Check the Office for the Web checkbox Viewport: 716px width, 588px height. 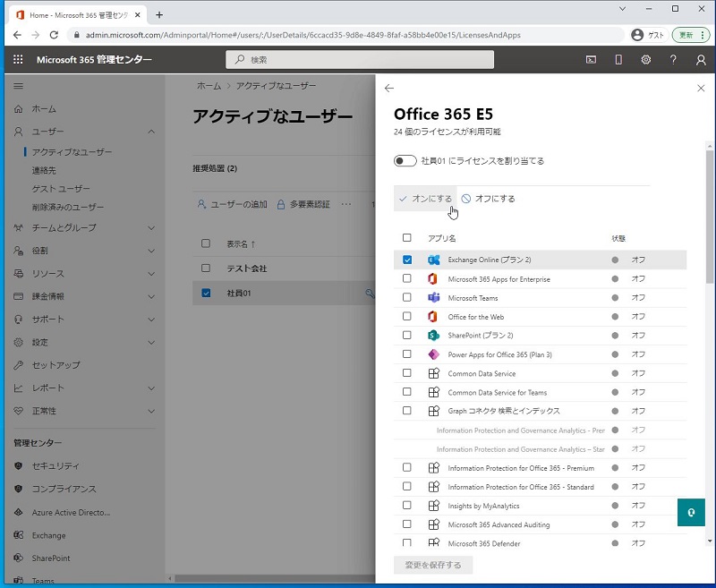pyautogui.click(x=407, y=316)
